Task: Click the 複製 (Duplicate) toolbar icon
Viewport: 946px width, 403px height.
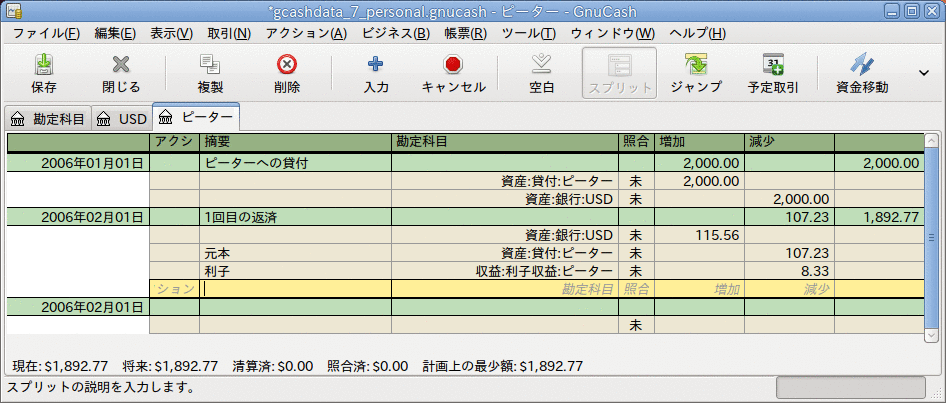Action: click(x=209, y=74)
